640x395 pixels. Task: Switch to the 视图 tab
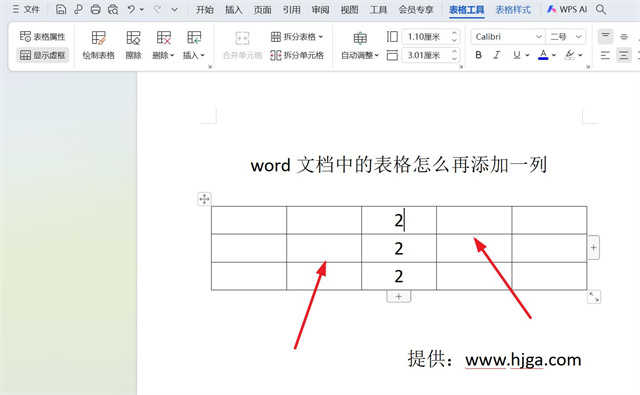tap(349, 9)
